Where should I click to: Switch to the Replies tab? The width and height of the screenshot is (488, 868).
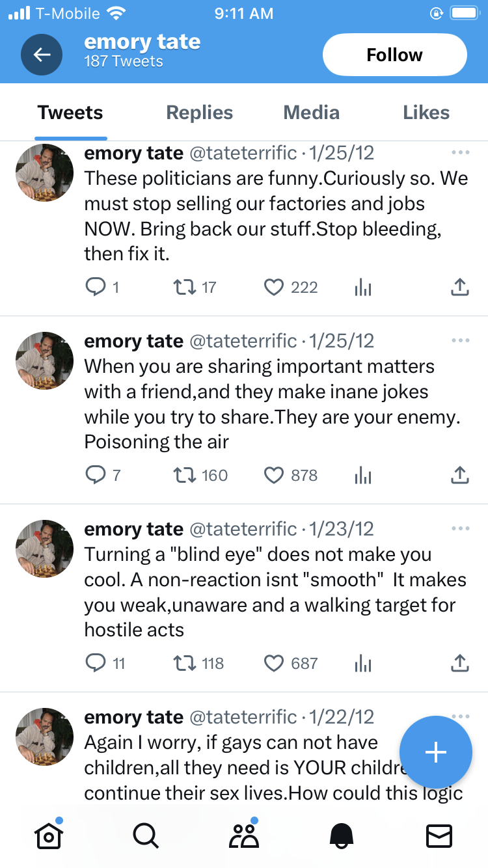click(x=199, y=113)
